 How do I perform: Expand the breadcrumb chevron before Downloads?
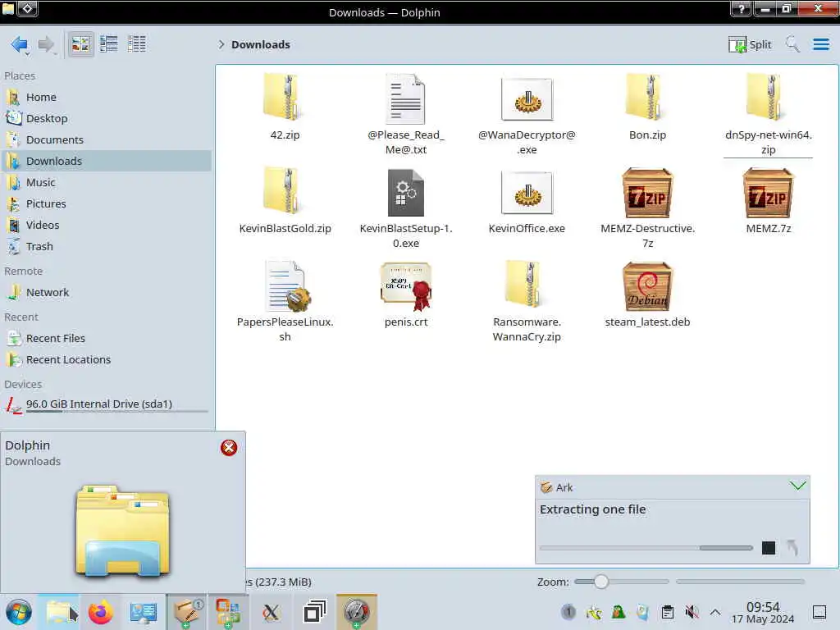pos(221,44)
